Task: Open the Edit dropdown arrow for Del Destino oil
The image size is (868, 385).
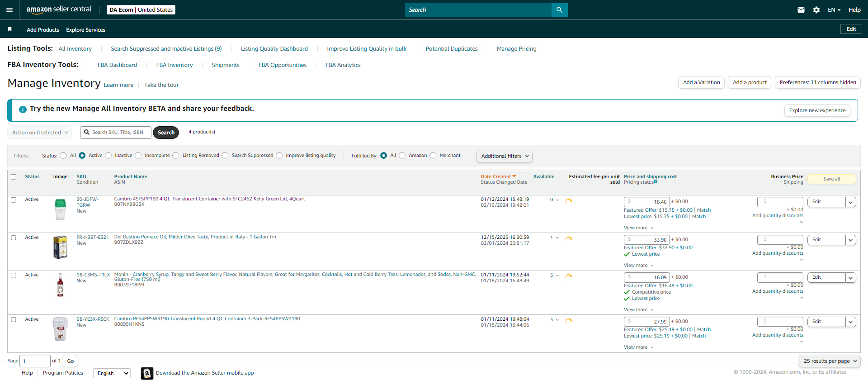Action: pos(851,240)
